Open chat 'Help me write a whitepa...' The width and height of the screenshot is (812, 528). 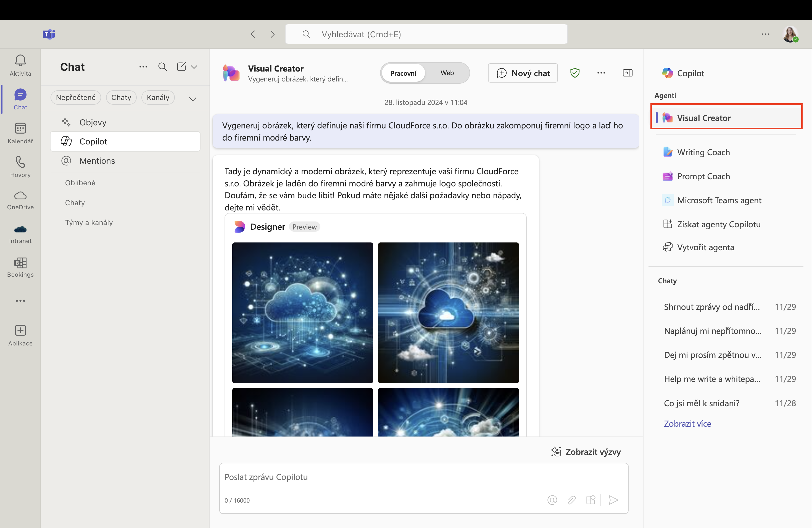tap(729, 379)
